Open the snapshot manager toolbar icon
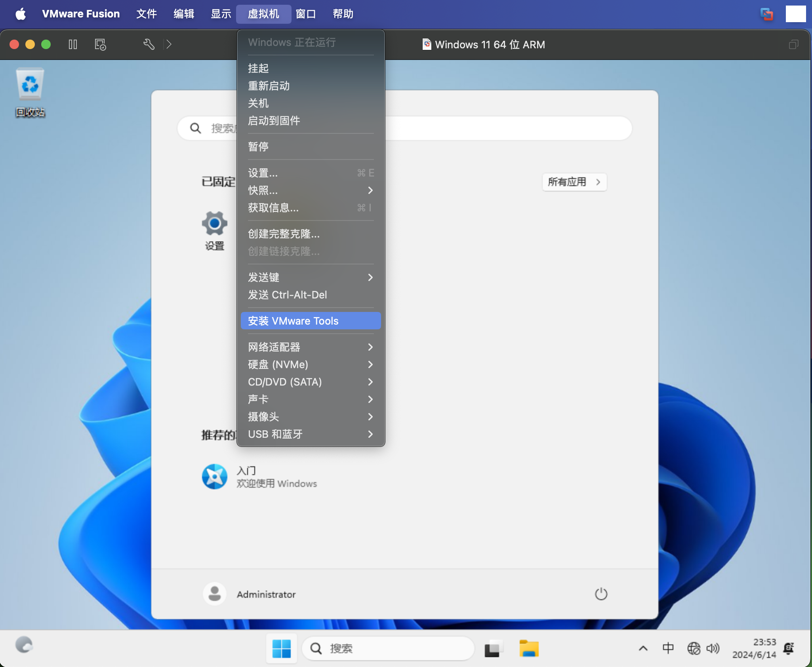Viewport: 812px width, 667px height. pyautogui.click(x=100, y=44)
